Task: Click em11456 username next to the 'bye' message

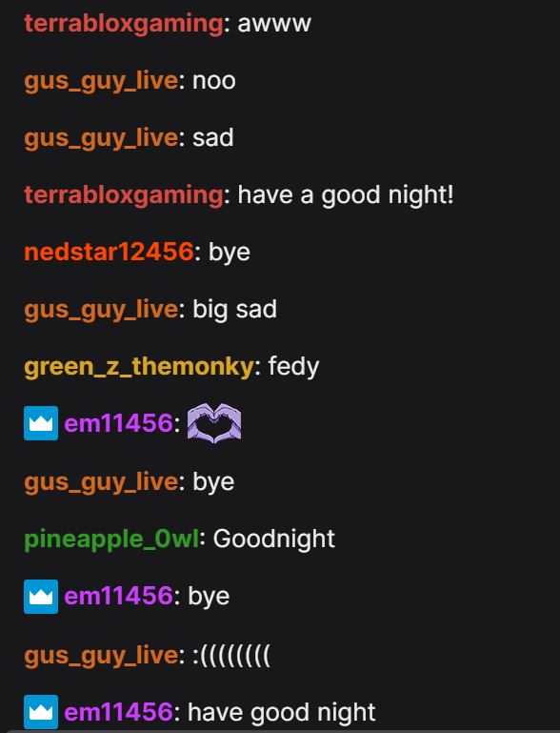Action: 119,597
